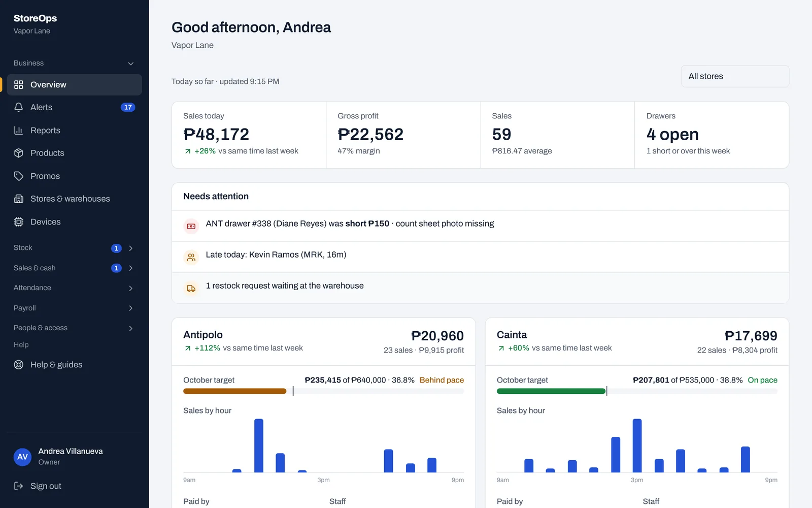Click 1 short or over this week
The width and height of the screenshot is (812, 508).
688,151
